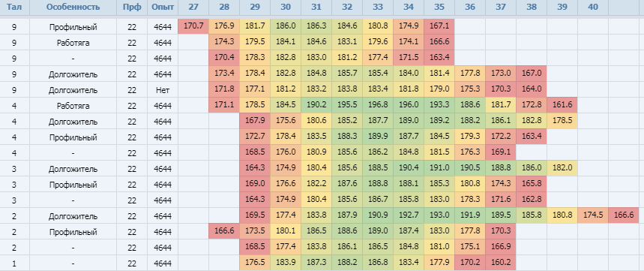The image size is (644, 271).
Task: Click the Особенность column header
Action: point(73,7)
